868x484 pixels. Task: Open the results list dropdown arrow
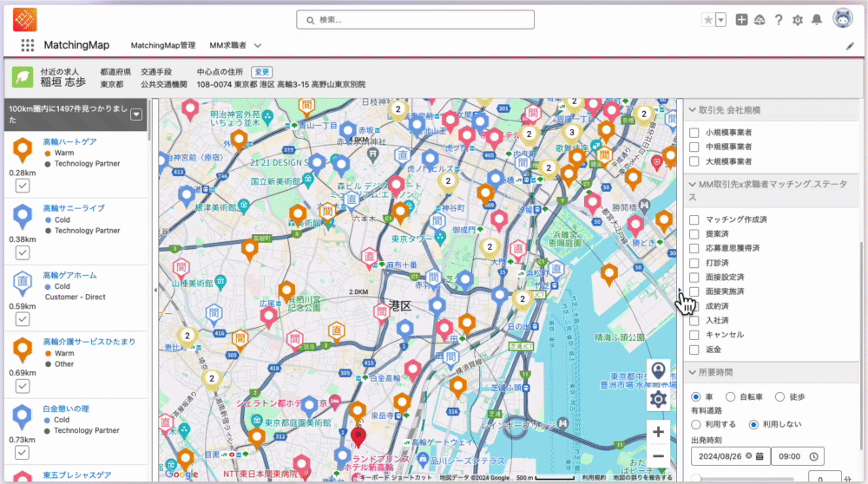click(x=136, y=114)
